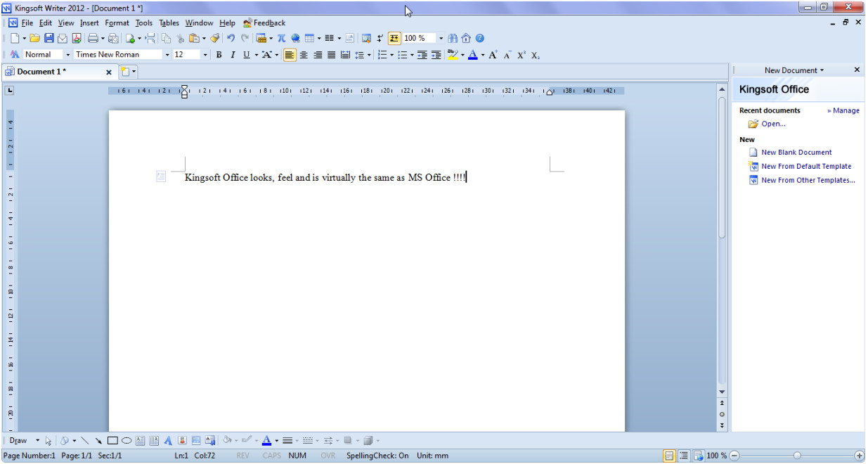Open the Format menu
This screenshot has height=464, width=868.
tap(117, 22)
